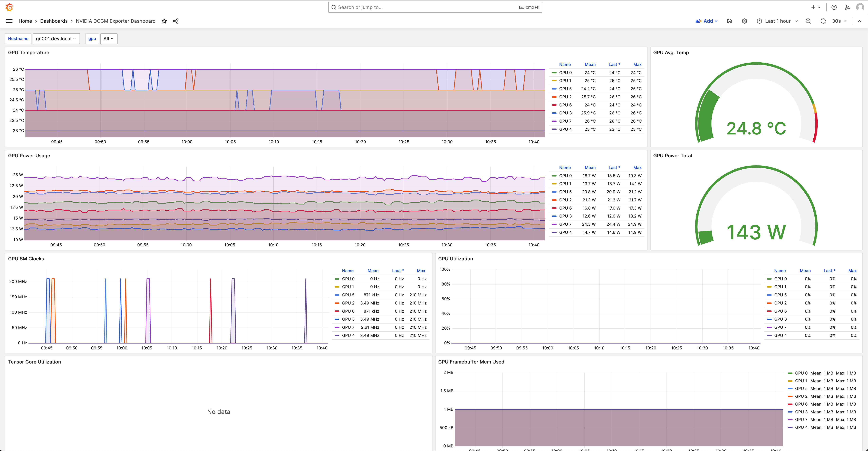
Task: Open the 30s refresh interval dropdown
Action: tap(839, 21)
